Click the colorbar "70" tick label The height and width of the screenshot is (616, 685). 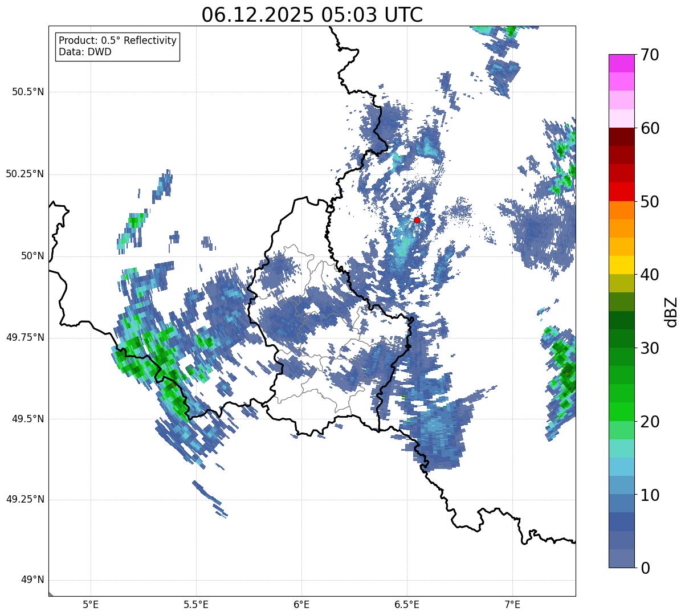pos(650,55)
